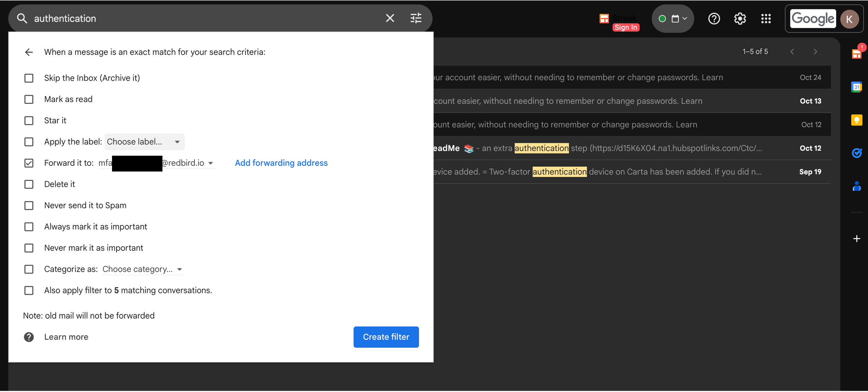Image resolution: width=868 pixels, height=392 pixels.
Task: Open Google Tasks side panel icon
Action: tap(856, 153)
